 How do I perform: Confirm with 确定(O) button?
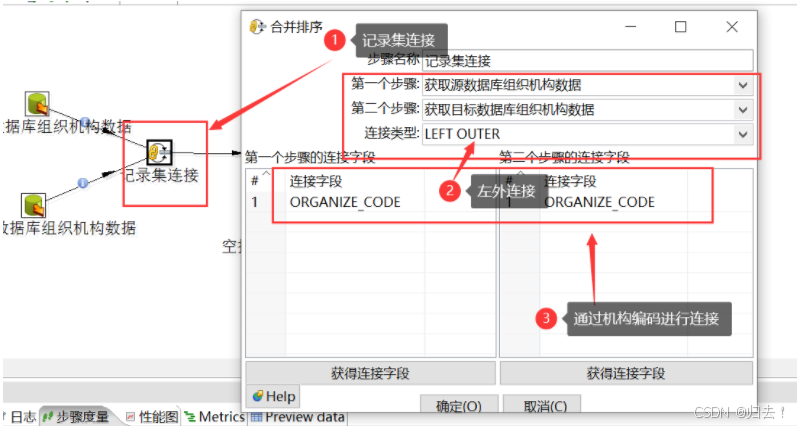click(459, 406)
